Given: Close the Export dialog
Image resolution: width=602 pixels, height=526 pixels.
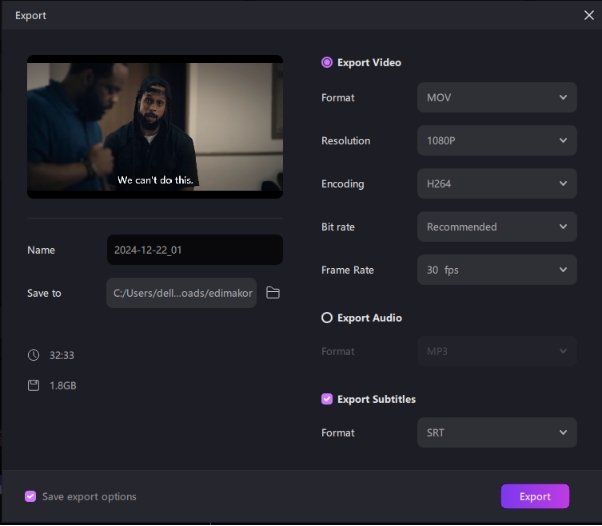Looking at the screenshot, I should [589, 15].
